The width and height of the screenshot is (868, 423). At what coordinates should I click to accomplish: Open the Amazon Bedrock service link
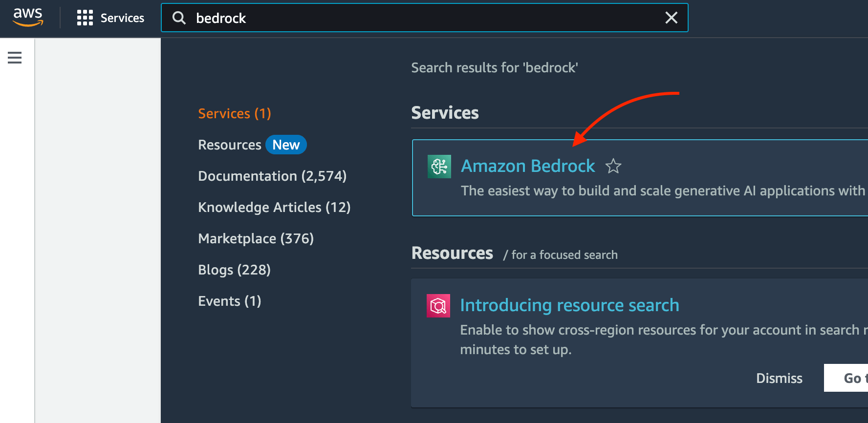pyautogui.click(x=528, y=167)
